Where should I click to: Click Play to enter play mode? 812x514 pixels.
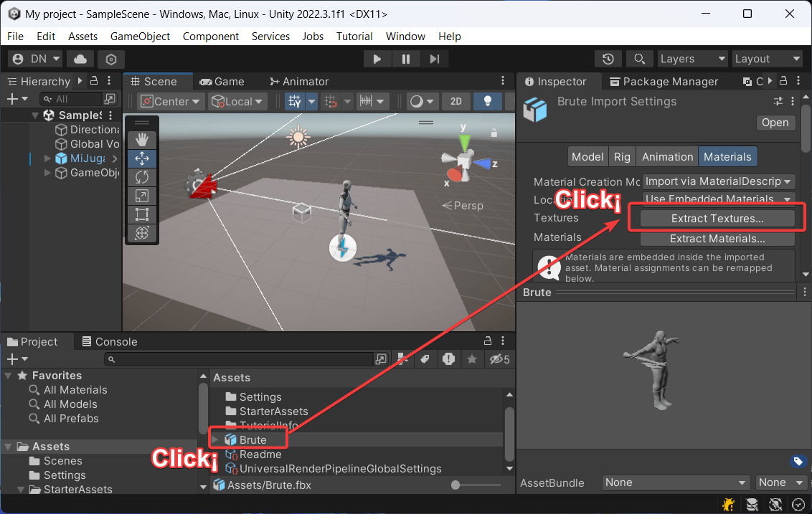[377, 59]
